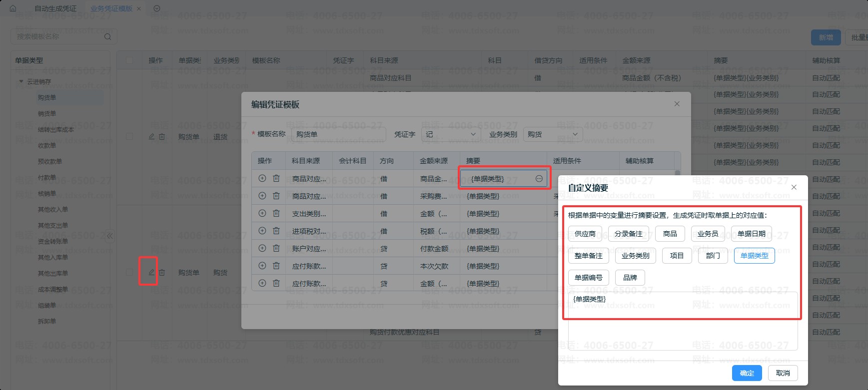Click the add-row icon in the 支出类别 row
Image resolution: width=868 pixels, height=390 pixels.
pos(262,213)
